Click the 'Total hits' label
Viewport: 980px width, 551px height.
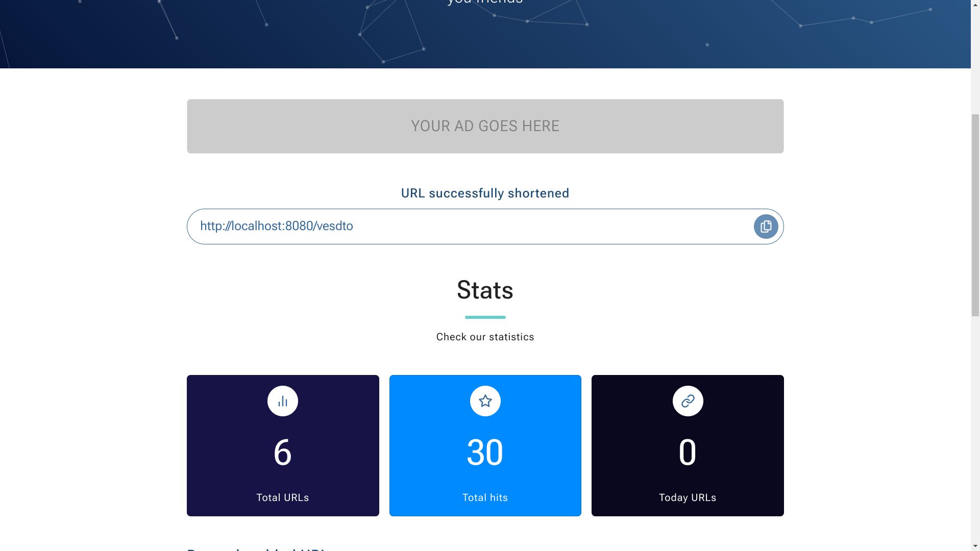485,497
